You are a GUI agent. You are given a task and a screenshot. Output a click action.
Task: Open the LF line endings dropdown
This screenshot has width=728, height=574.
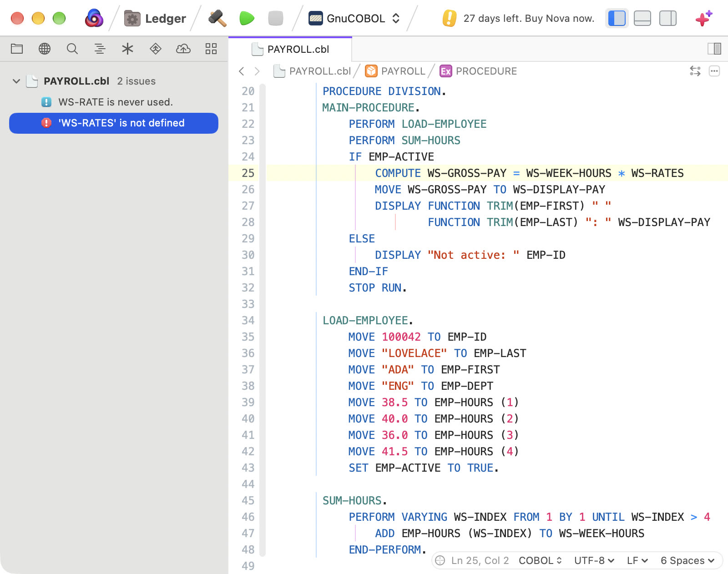[x=637, y=560]
